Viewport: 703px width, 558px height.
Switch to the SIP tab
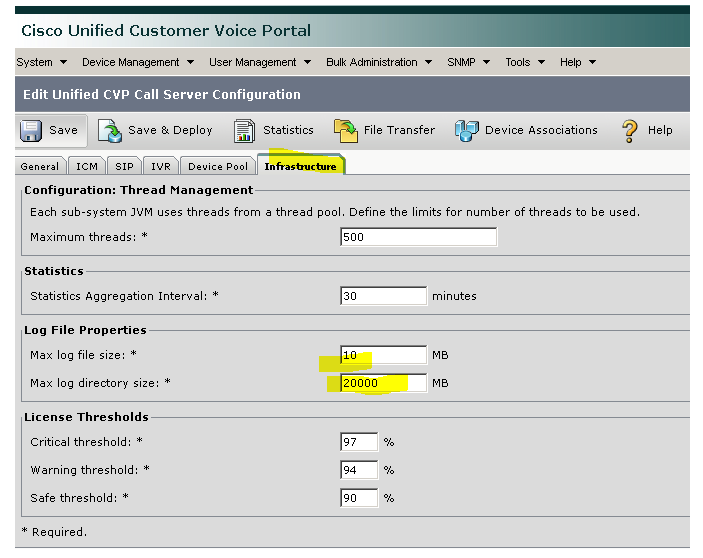click(124, 166)
